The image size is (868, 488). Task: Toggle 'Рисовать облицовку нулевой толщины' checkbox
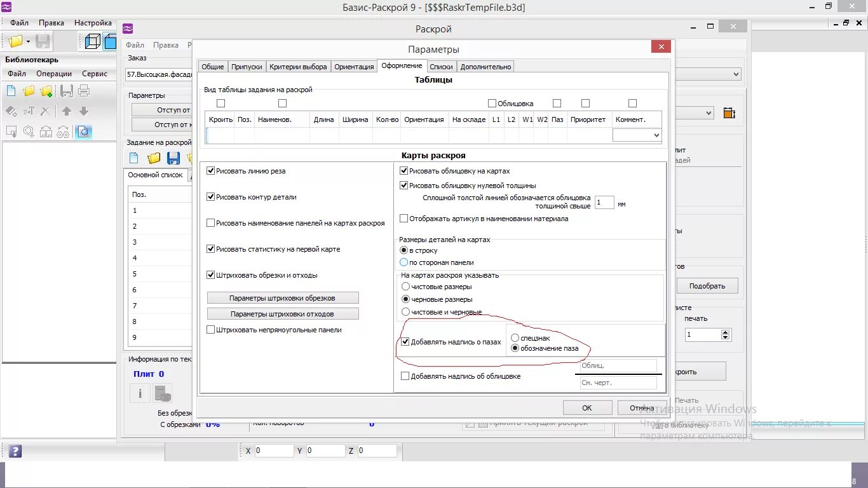403,186
